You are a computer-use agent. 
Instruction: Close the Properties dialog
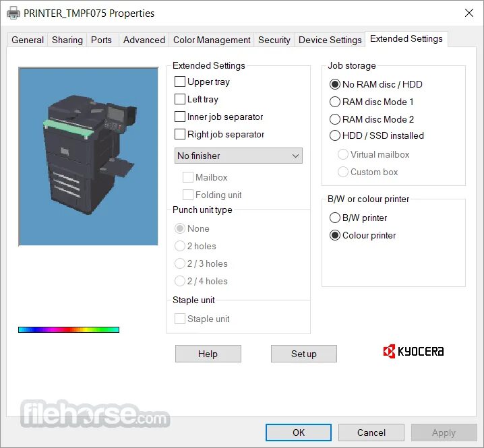469,13
